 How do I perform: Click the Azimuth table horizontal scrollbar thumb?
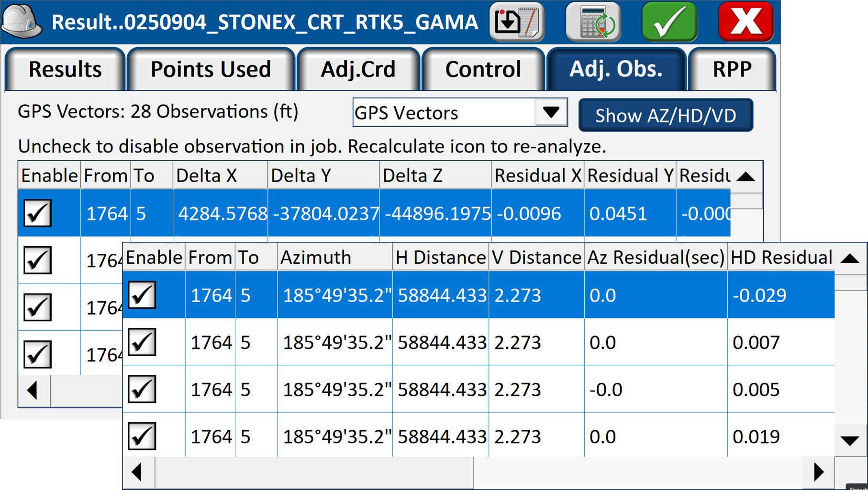click(314, 472)
